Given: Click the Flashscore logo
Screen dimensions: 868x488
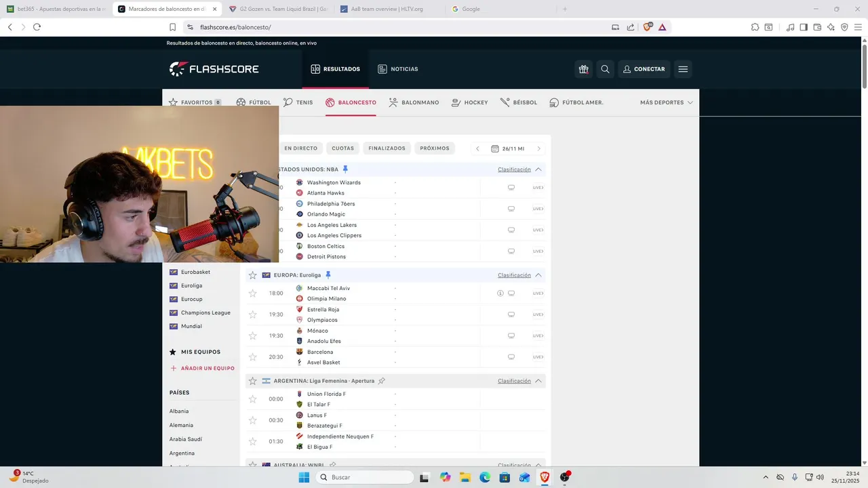Looking at the screenshot, I should tap(214, 69).
